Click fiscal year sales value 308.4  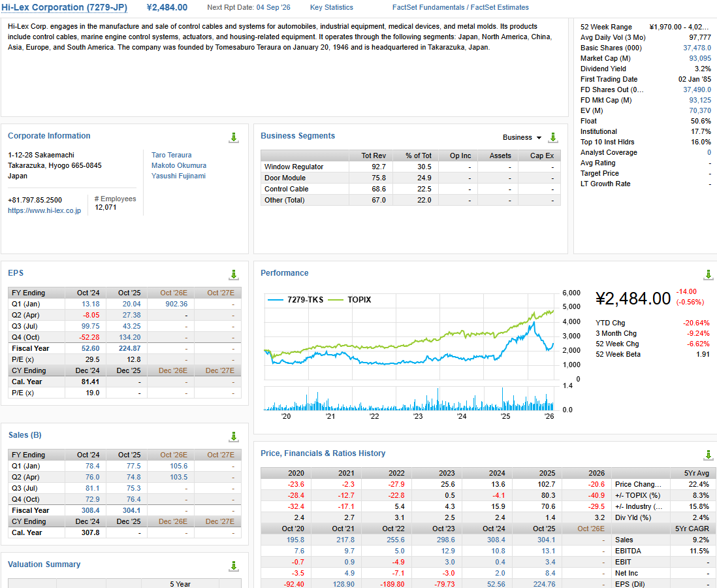click(91, 511)
